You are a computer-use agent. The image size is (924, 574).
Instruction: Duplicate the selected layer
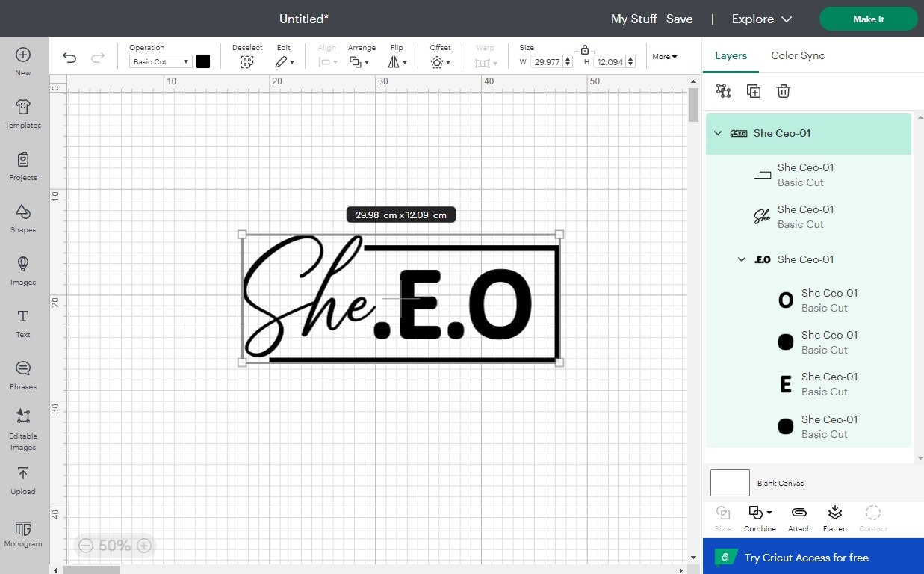coord(754,90)
